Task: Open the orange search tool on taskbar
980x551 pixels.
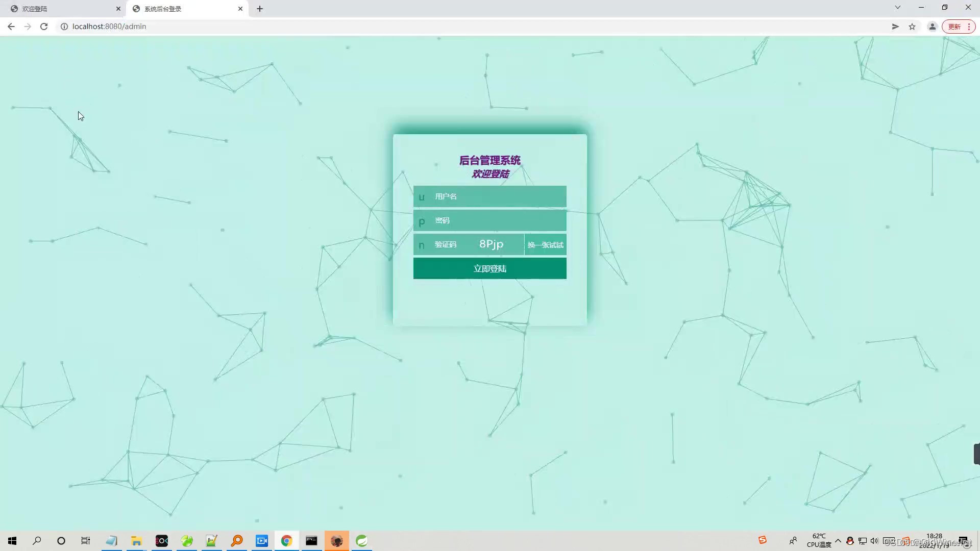Action: click(x=236, y=540)
